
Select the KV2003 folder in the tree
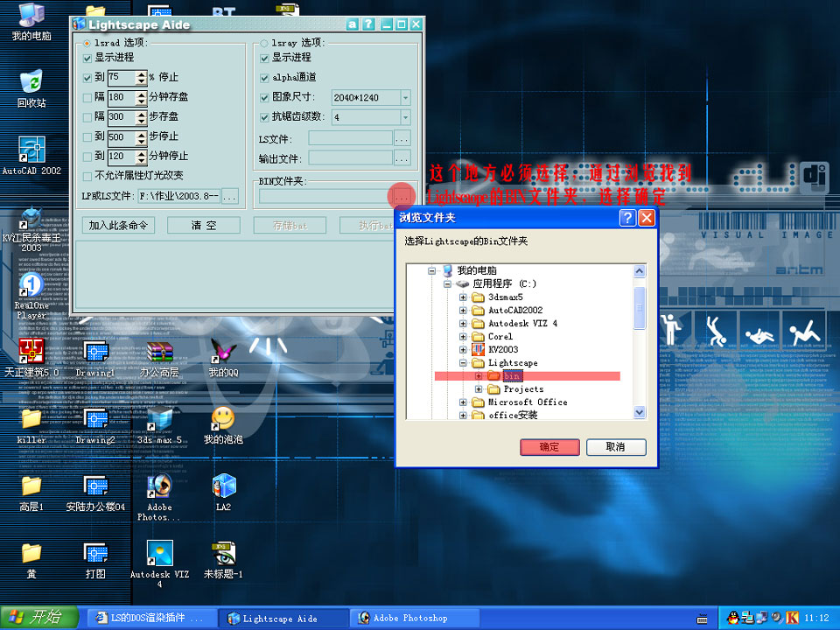[503, 349]
